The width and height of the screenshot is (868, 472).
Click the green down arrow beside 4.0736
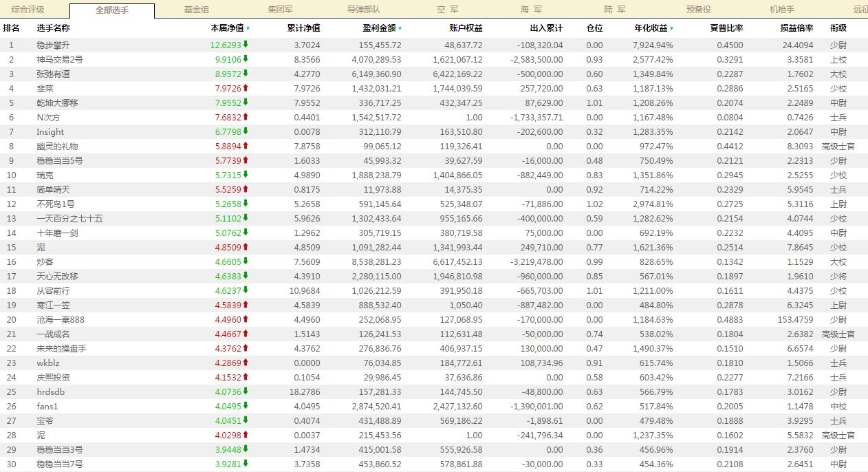coord(246,391)
